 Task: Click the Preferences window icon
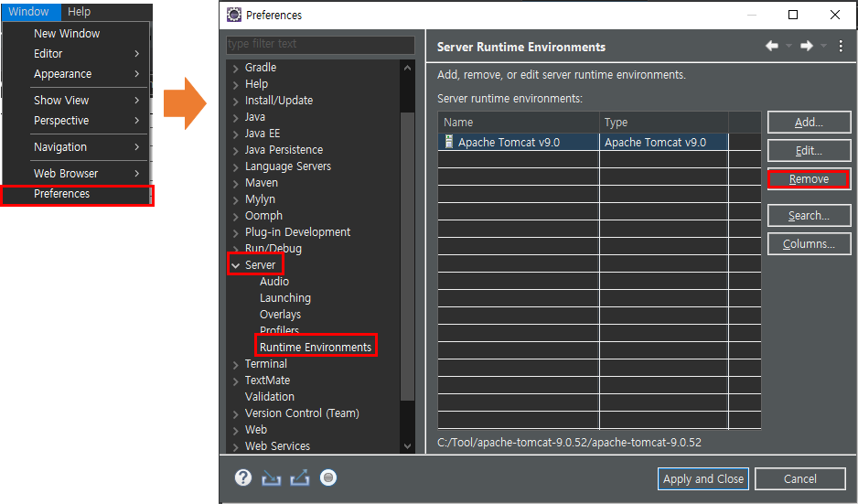coord(234,15)
